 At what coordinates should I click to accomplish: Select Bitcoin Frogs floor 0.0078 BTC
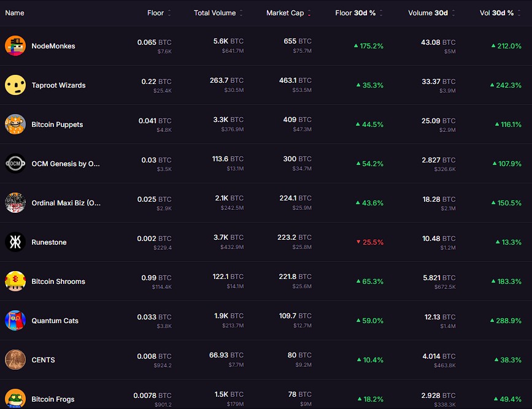pyautogui.click(x=152, y=396)
